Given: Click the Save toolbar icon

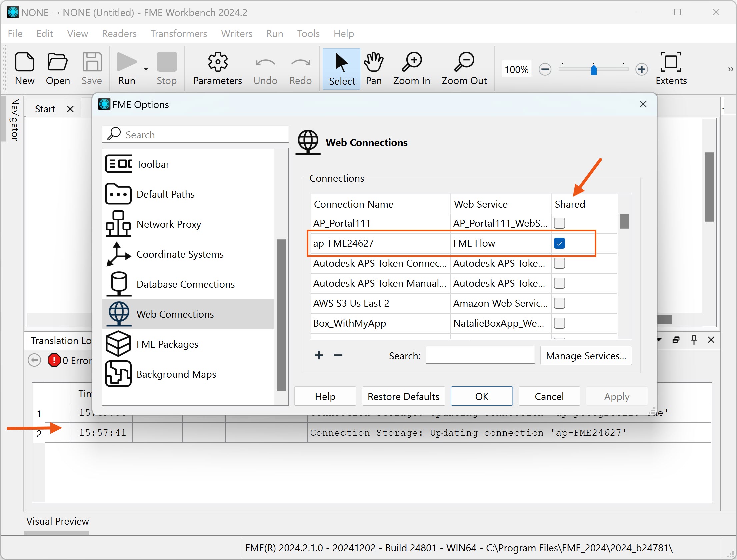Looking at the screenshot, I should [x=92, y=69].
